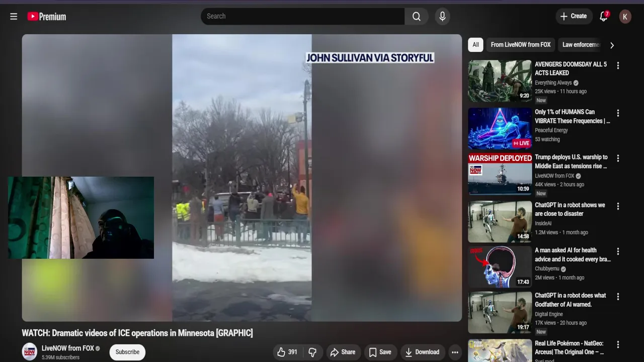
Task: Dislike the video with thumbs down
Action: [x=312, y=352]
